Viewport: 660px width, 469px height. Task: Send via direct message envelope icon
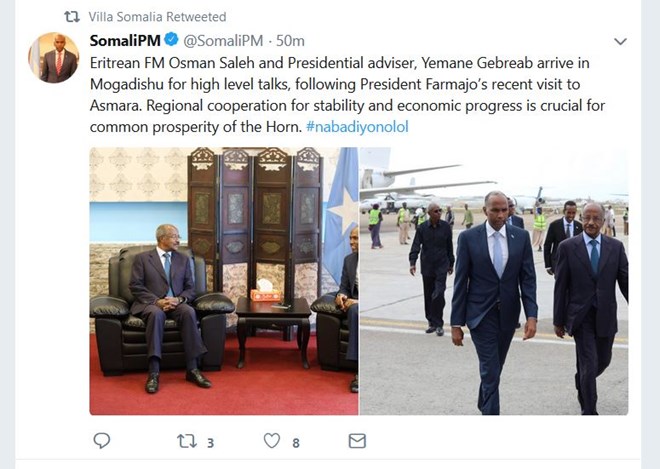pyautogui.click(x=357, y=441)
